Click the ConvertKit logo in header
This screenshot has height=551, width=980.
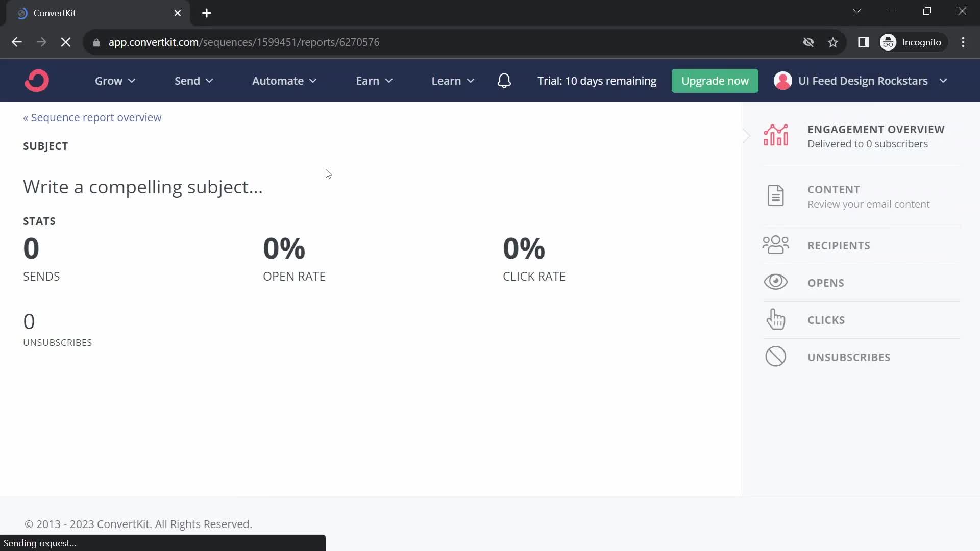tap(37, 81)
